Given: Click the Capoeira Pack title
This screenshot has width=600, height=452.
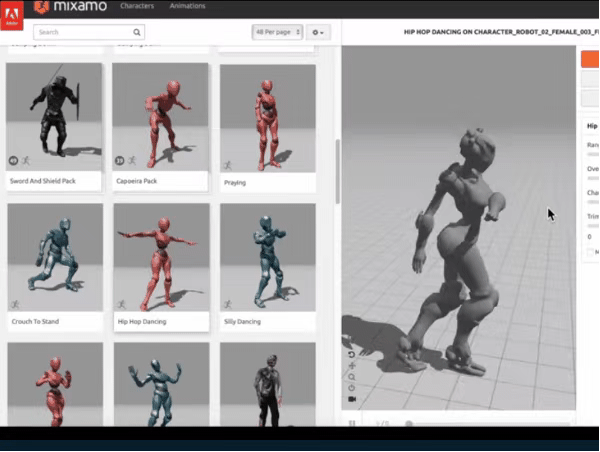Looking at the screenshot, I should pos(137,181).
